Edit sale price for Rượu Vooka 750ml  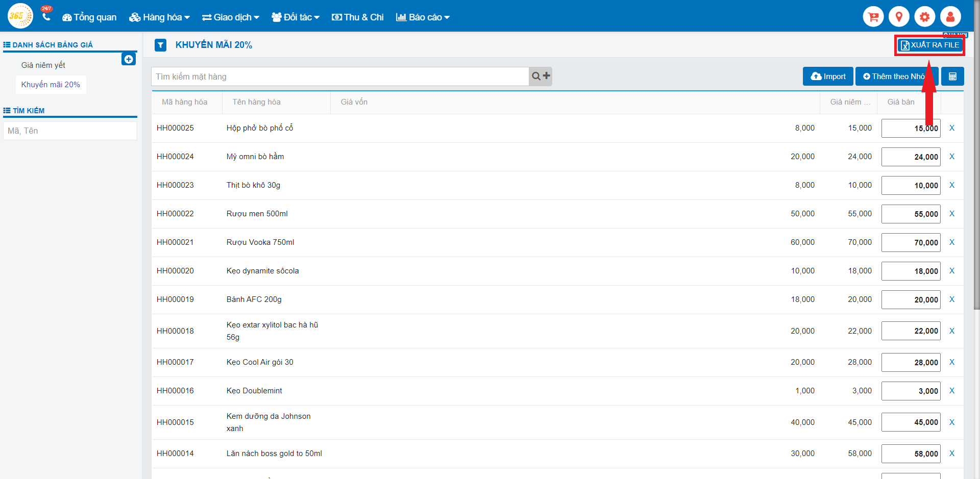pos(911,243)
